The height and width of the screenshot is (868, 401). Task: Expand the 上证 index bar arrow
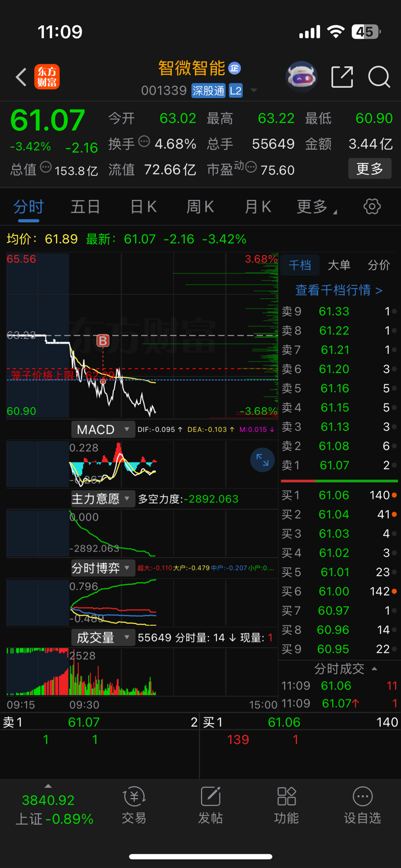[48, 786]
